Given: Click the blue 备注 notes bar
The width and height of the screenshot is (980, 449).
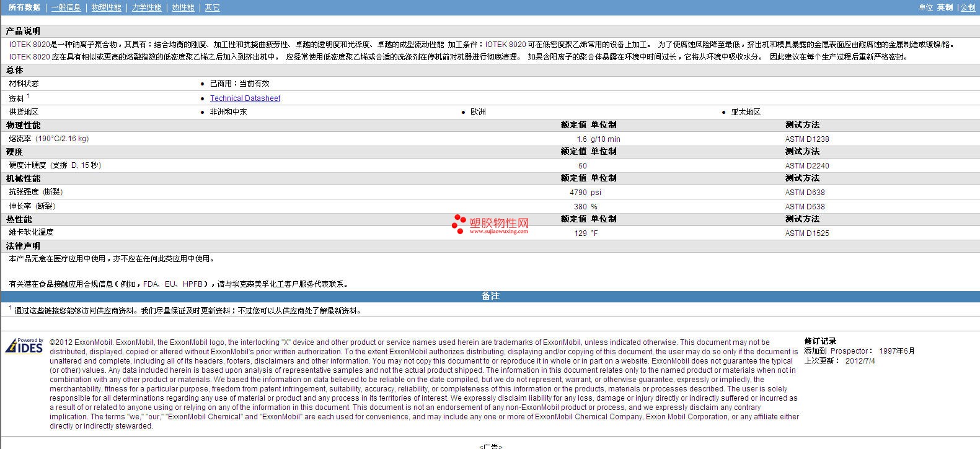Looking at the screenshot, I should coord(490,296).
